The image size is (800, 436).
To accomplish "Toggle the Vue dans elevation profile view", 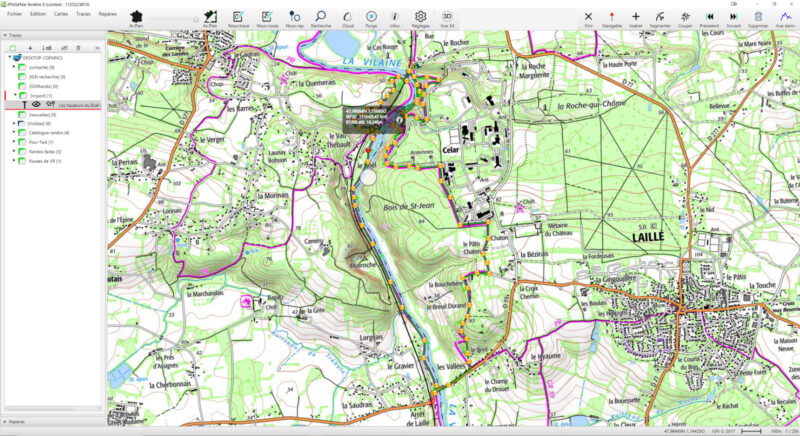I will 784,18.
